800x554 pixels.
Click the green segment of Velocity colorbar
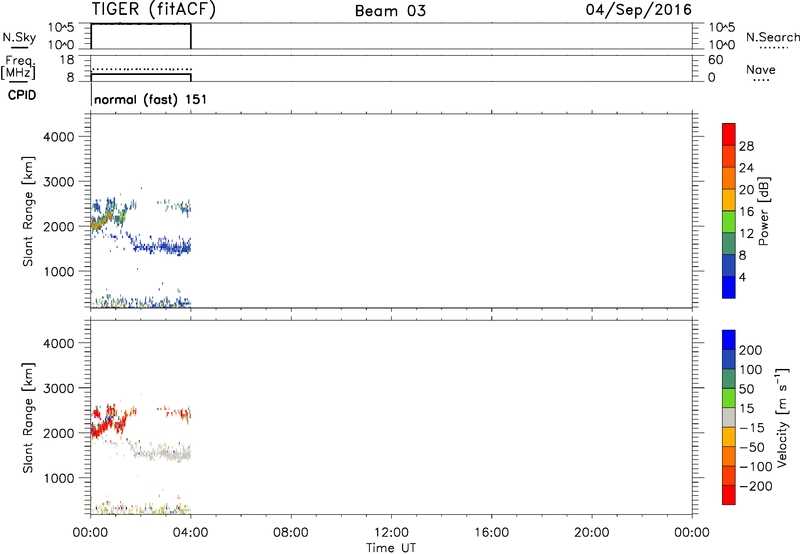point(729,398)
